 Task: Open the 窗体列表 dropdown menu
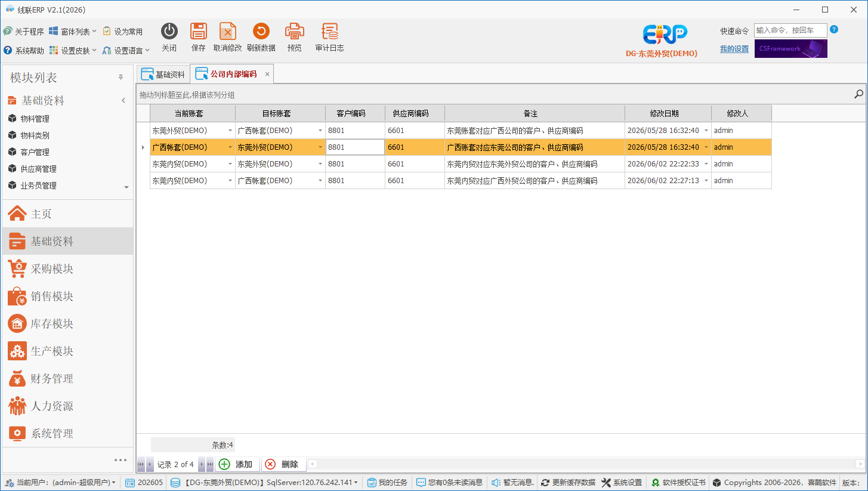(x=73, y=32)
